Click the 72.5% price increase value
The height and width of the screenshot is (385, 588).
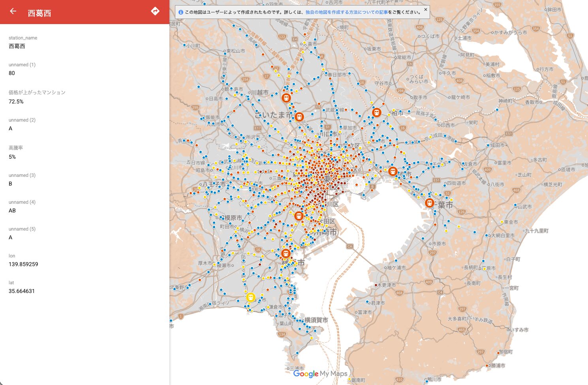point(16,101)
